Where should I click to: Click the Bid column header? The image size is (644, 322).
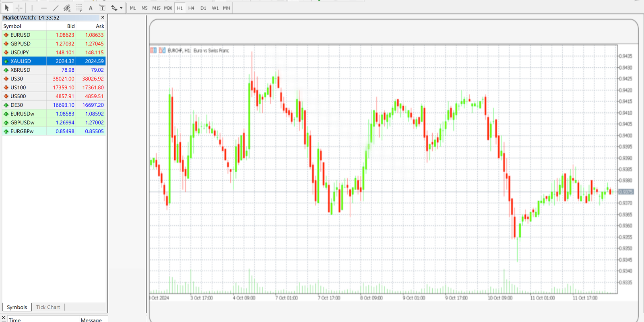tap(61, 26)
